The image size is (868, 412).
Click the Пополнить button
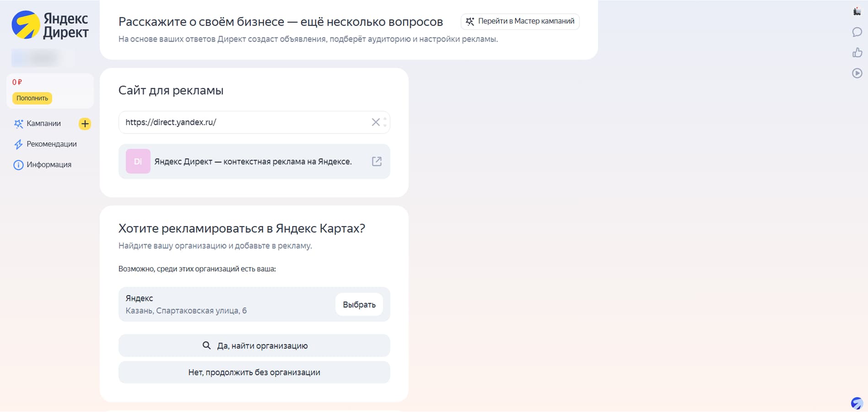32,98
